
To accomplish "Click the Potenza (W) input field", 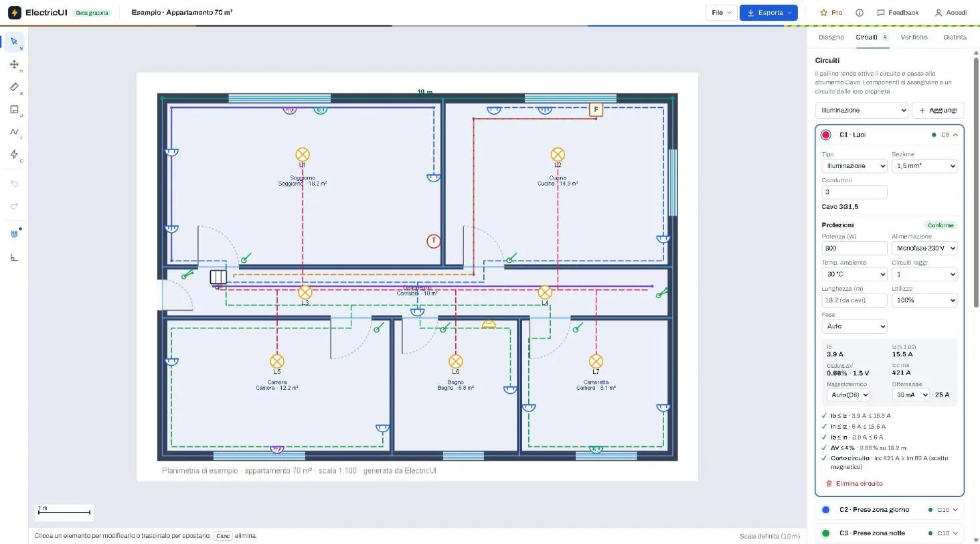I will pos(854,248).
